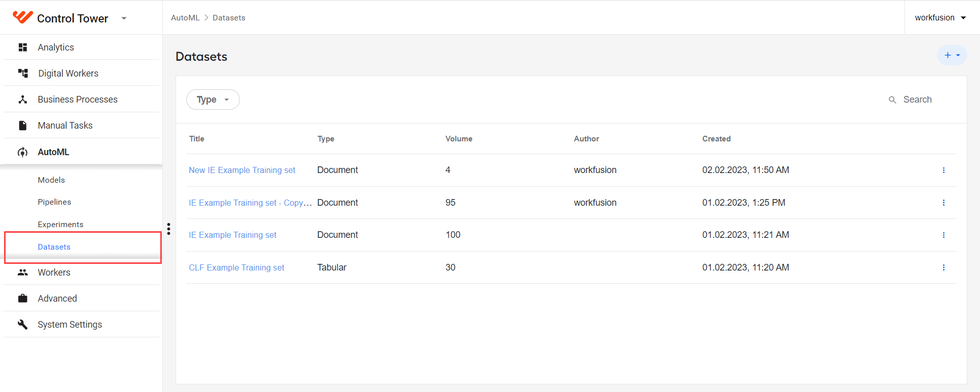Click the search magnifier icon

click(892, 100)
